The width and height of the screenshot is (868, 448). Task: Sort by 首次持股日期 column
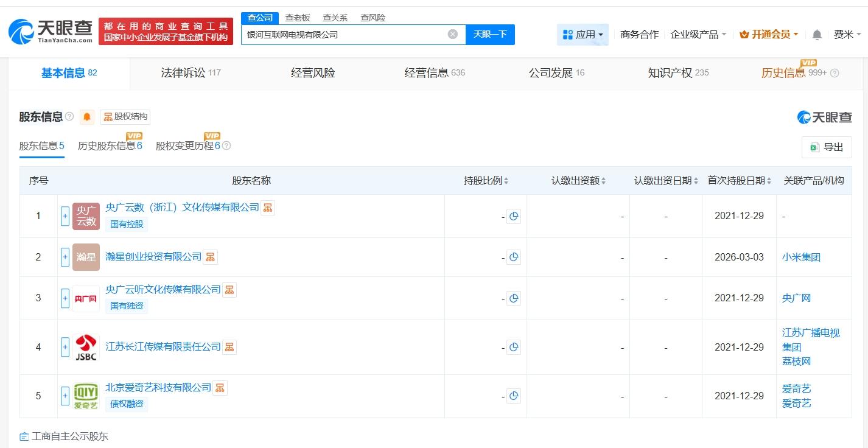[739, 181]
